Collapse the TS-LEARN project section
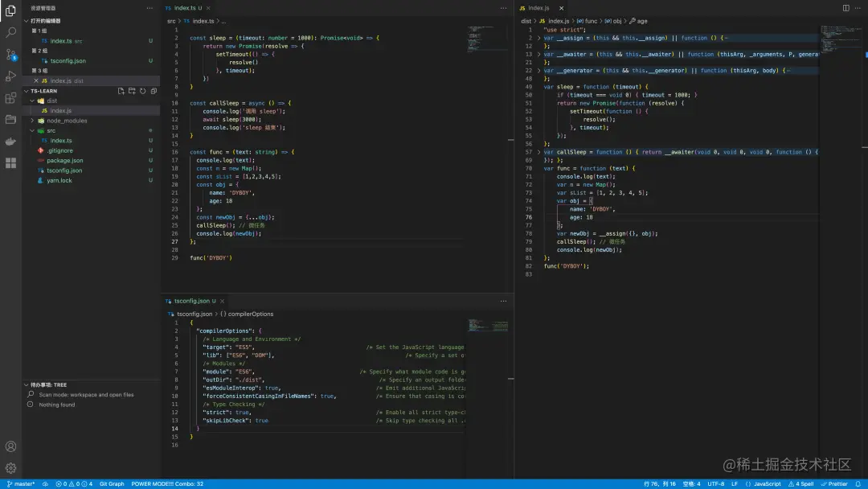Viewport: 868px width, 489px height. [x=26, y=91]
